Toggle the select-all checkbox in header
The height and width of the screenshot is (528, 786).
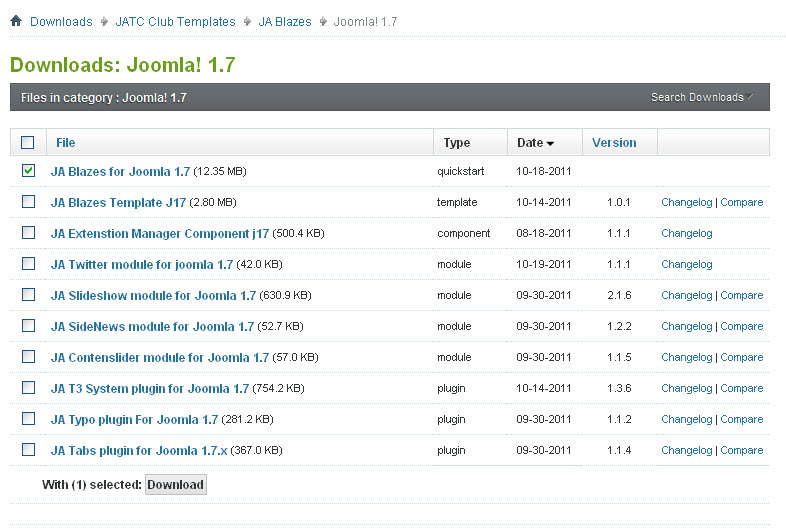(28, 142)
